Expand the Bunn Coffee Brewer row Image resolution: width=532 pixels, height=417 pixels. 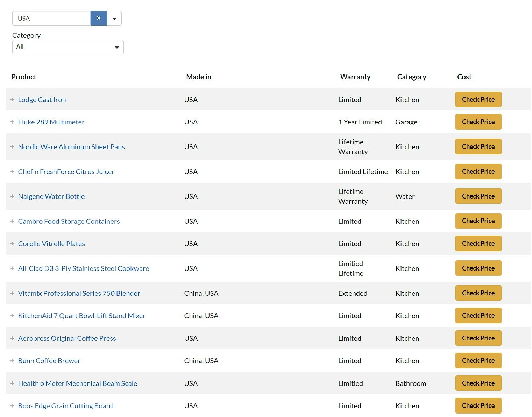point(12,361)
